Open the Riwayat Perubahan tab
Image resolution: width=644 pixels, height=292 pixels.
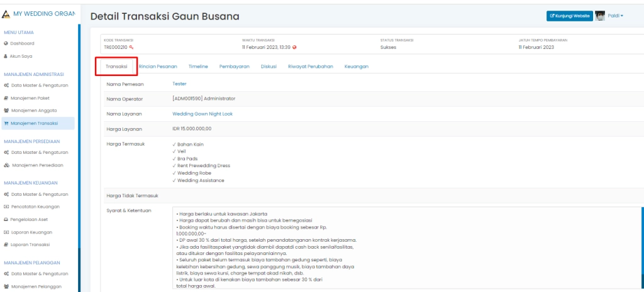tap(310, 66)
